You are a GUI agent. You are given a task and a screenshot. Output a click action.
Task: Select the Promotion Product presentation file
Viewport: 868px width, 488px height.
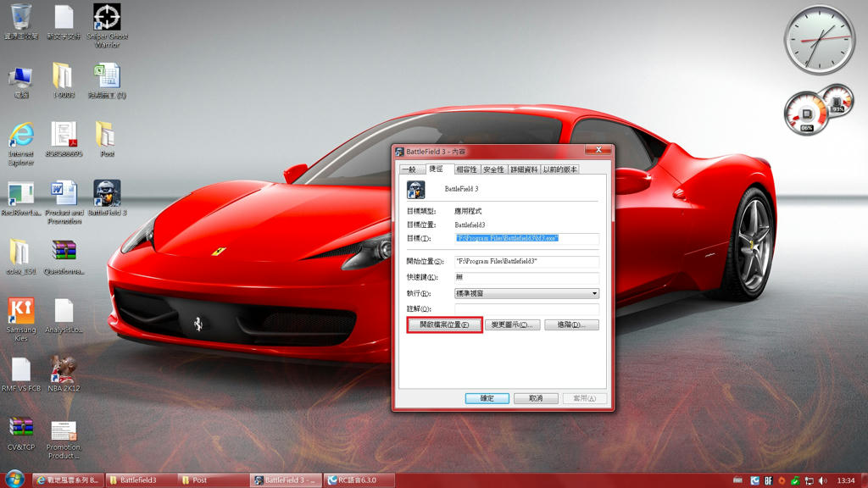[64, 440]
